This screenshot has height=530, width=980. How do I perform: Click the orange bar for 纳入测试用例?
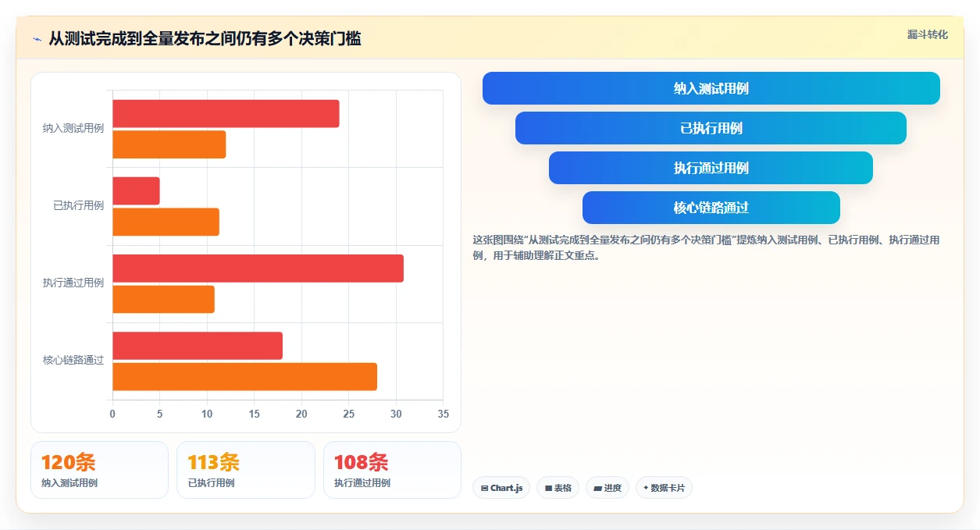(169, 144)
